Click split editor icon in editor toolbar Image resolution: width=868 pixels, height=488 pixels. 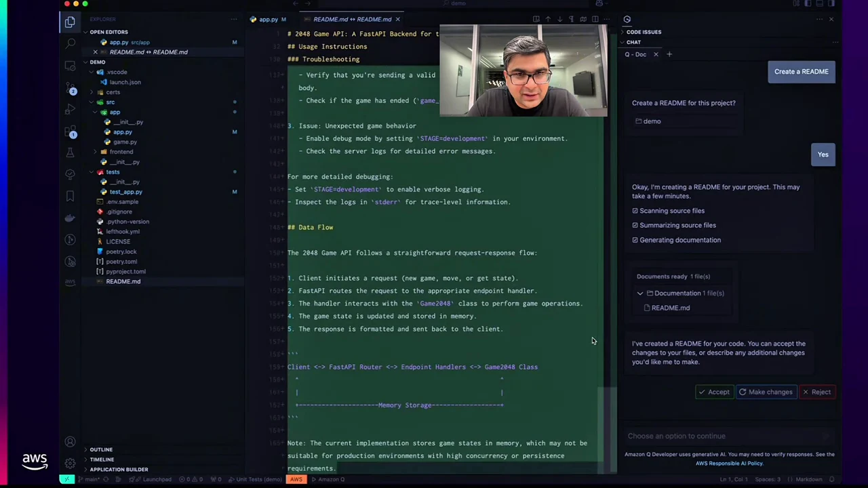click(x=595, y=19)
